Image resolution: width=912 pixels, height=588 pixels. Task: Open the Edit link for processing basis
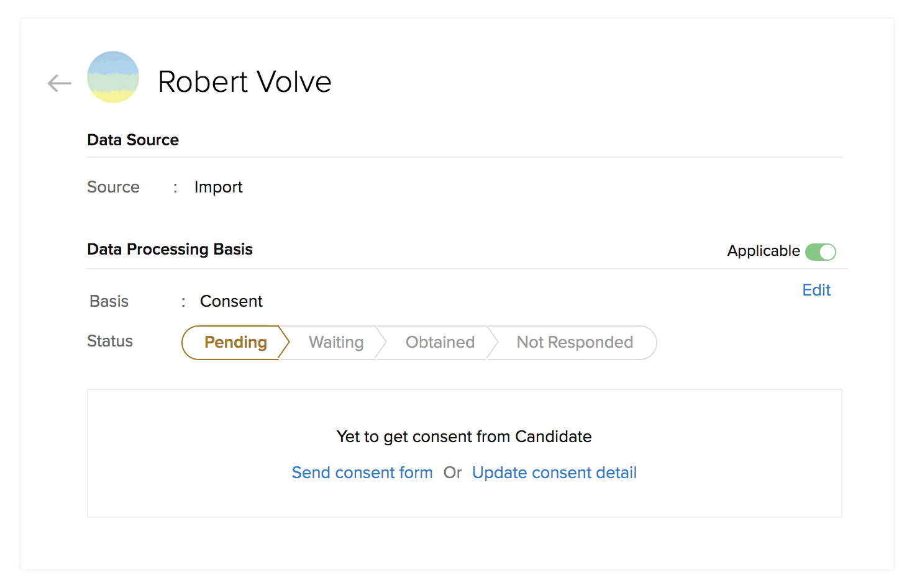pyautogui.click(x=816, y=290)
